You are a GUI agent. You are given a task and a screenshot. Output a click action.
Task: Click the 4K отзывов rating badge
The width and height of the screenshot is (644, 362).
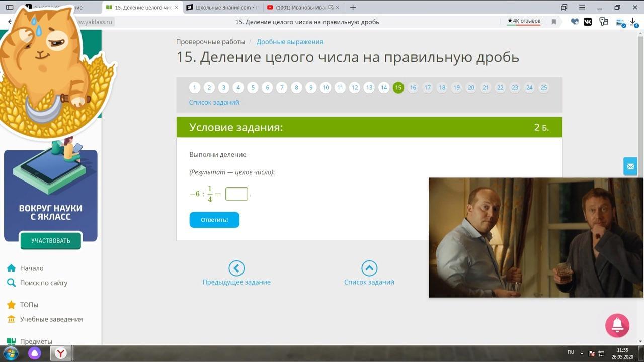(524, 21)
